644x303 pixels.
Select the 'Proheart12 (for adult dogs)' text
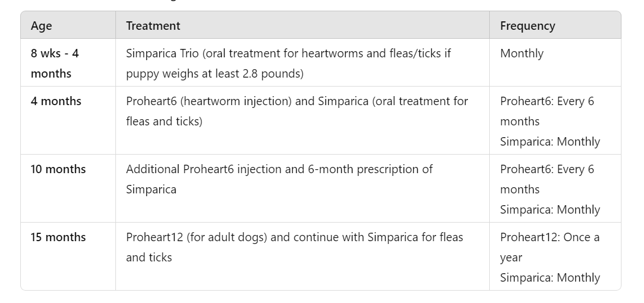point(197,237)
